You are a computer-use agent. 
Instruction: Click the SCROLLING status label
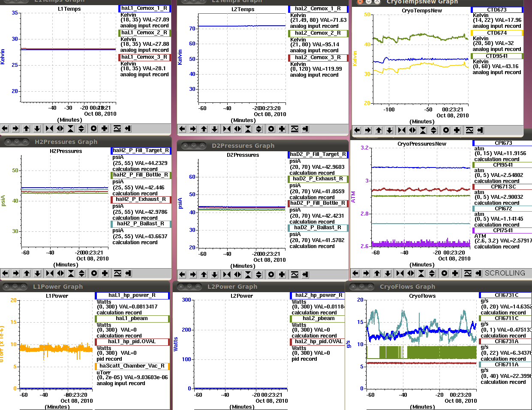[505, 273]
